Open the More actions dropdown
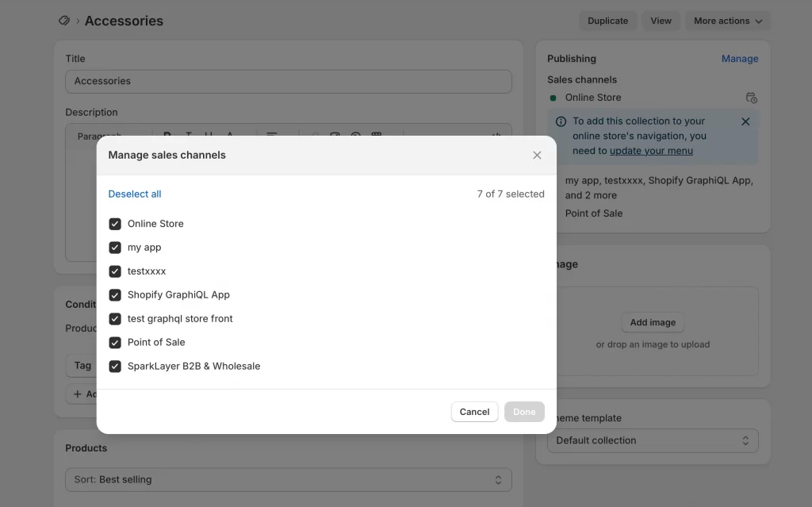Screen dimensions: 812x507 (x=727, y=21)
